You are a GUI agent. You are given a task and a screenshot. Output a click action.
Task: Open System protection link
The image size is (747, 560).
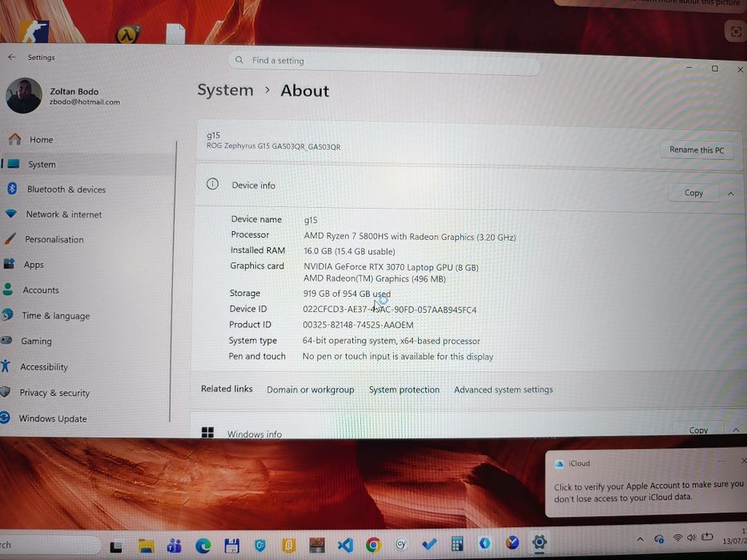[404, 390]
